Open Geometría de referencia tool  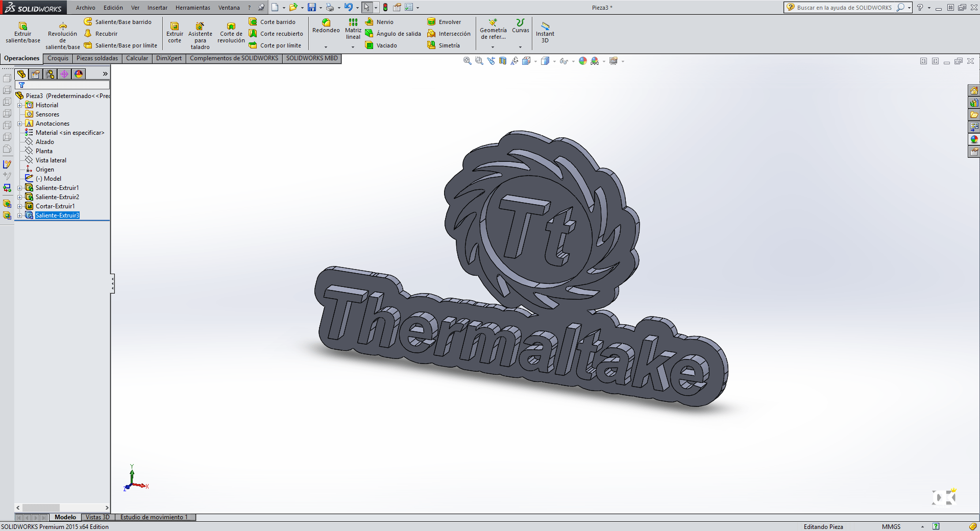[x=493, y=29]
